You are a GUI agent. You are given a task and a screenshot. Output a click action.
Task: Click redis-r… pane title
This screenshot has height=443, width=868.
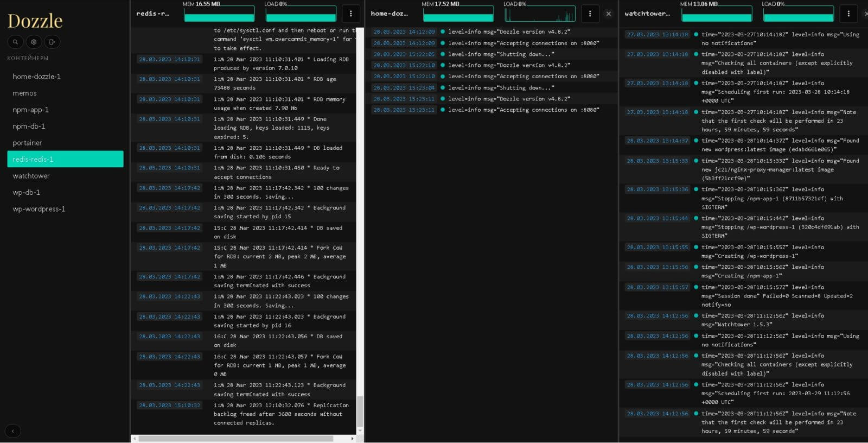click(x=152, y=14)
